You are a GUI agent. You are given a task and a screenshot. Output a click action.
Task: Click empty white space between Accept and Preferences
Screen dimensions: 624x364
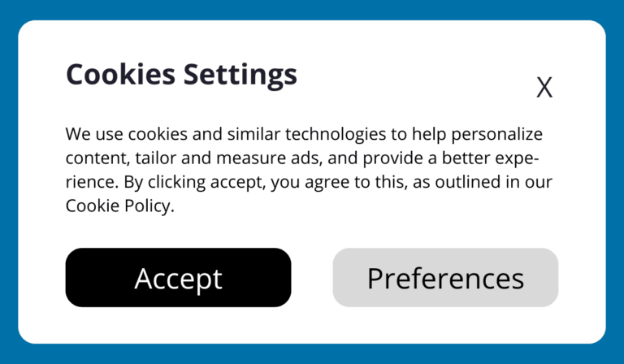coord(312,278)
